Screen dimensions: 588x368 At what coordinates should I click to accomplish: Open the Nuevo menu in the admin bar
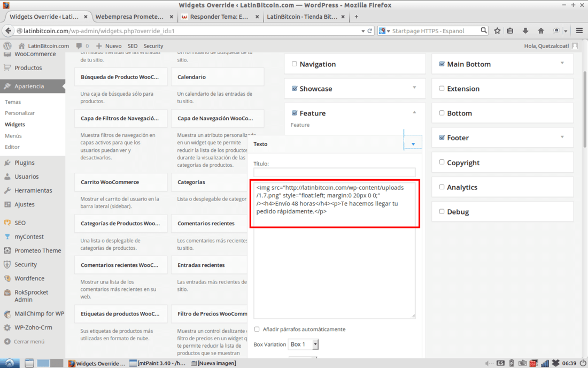pyautogui.click(x=109, y=46)
